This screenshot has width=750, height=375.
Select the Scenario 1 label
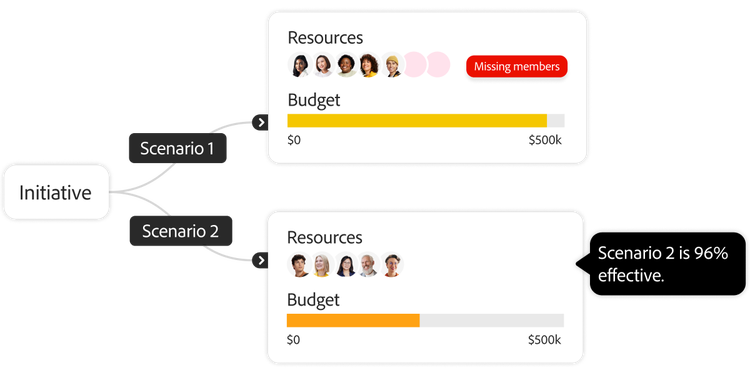coord(177,148)
